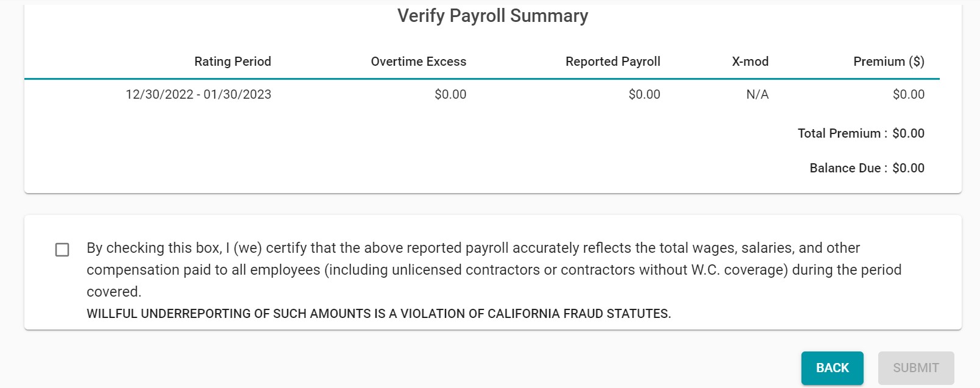The height and width of the screenshot is (388, 980).
Task: Click the BACK button
Action: [832, 368]
